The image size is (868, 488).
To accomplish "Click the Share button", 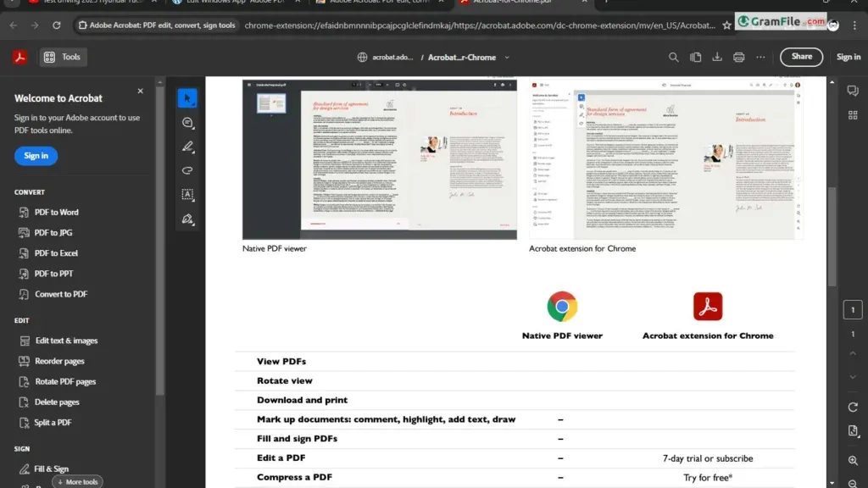I will [801, 57].
